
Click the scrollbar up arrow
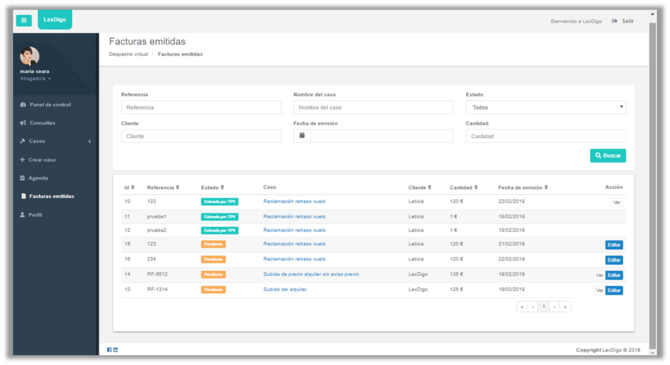652,14
